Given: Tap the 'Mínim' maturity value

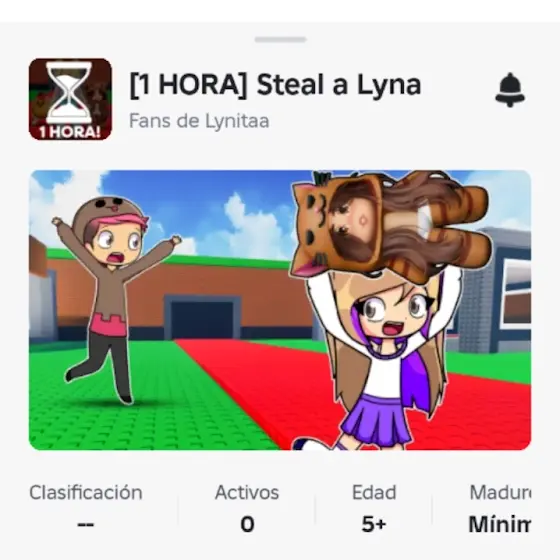Looking at the screenshot, I should click(x=500, y=524).
